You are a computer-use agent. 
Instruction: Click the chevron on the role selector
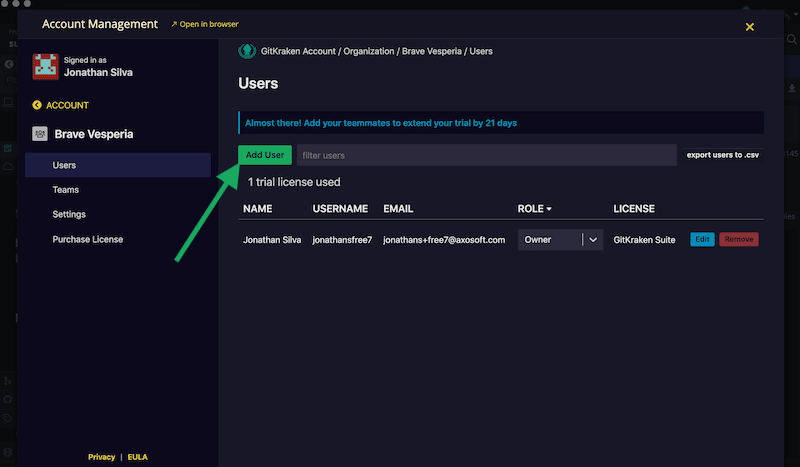click(x=593, y=240)
